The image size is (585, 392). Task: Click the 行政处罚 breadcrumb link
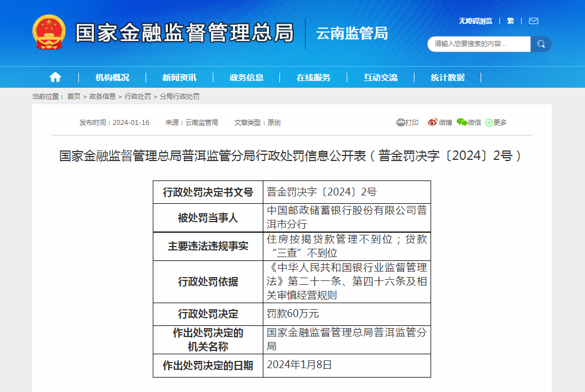pos(138,97)
